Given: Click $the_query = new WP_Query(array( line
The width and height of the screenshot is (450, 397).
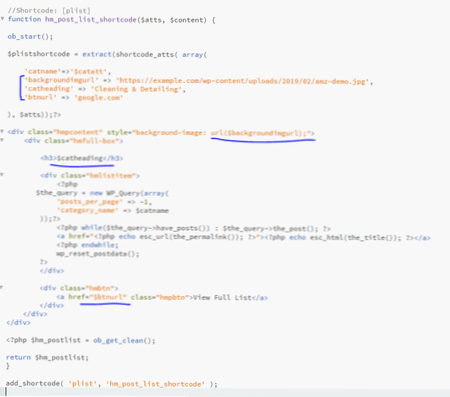Looking at the screenshot, I should click(102, 193).
